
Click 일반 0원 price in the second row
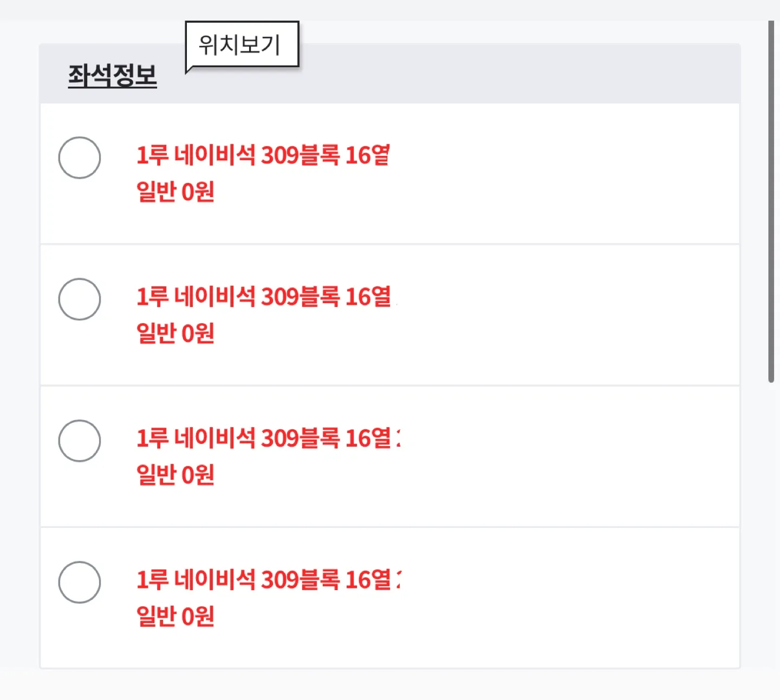click(x=175, y=333)
